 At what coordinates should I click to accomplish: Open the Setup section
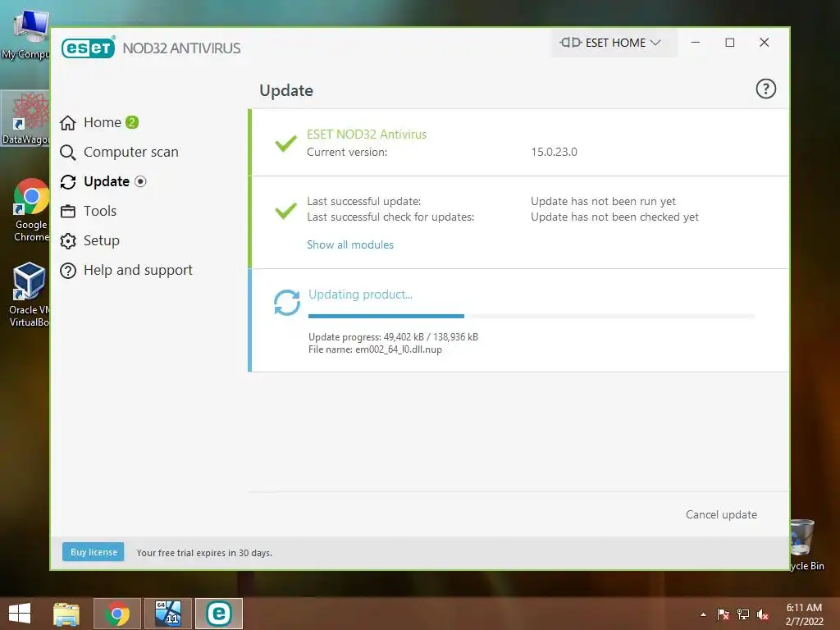pos(89,240)
